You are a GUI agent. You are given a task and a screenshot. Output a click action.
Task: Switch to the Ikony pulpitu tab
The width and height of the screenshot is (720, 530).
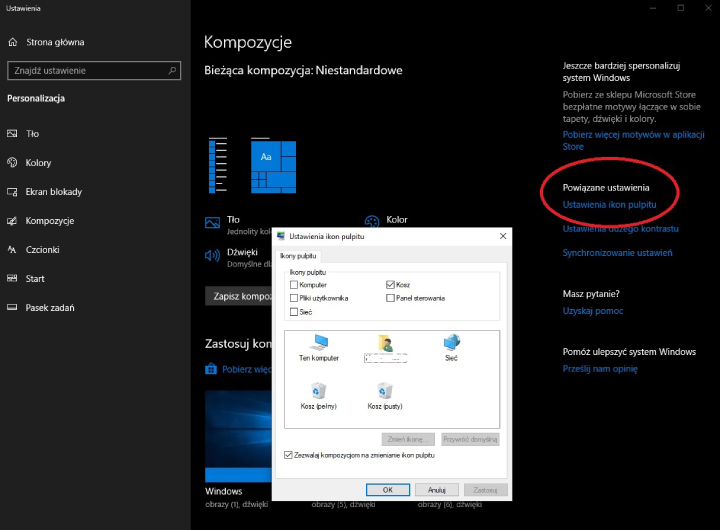tap(298, 256)
